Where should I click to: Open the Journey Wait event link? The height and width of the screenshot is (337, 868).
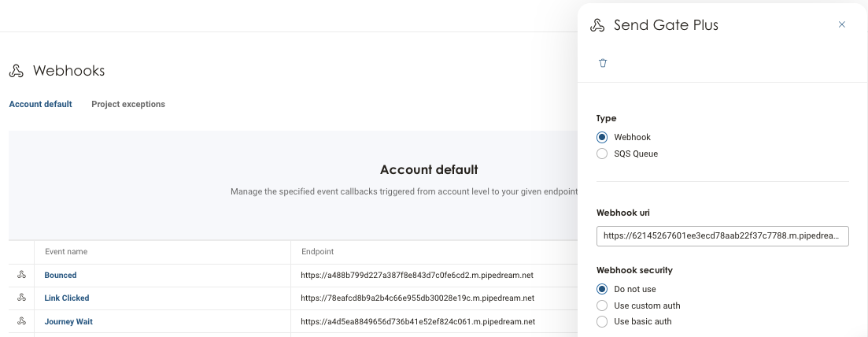tap(68, 321)
